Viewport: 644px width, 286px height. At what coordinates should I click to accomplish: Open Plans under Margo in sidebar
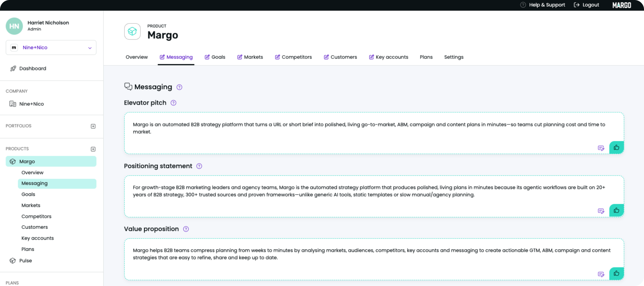pos(28,249)
